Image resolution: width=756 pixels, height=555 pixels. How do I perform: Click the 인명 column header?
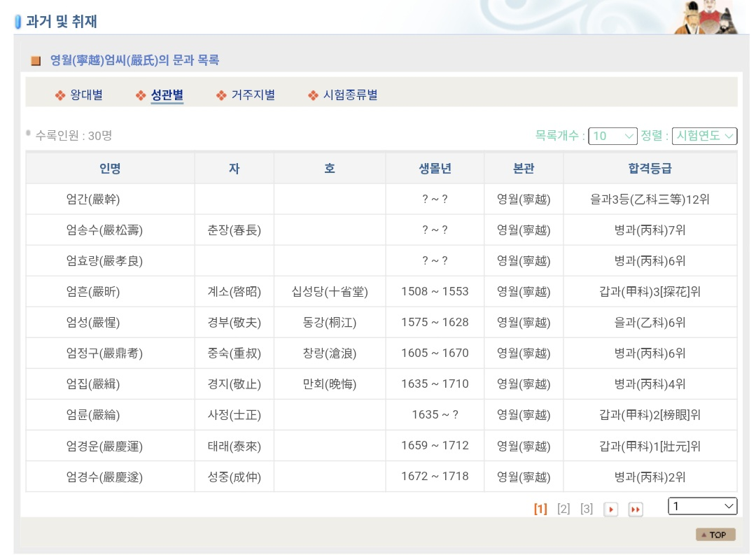point(110,169)
